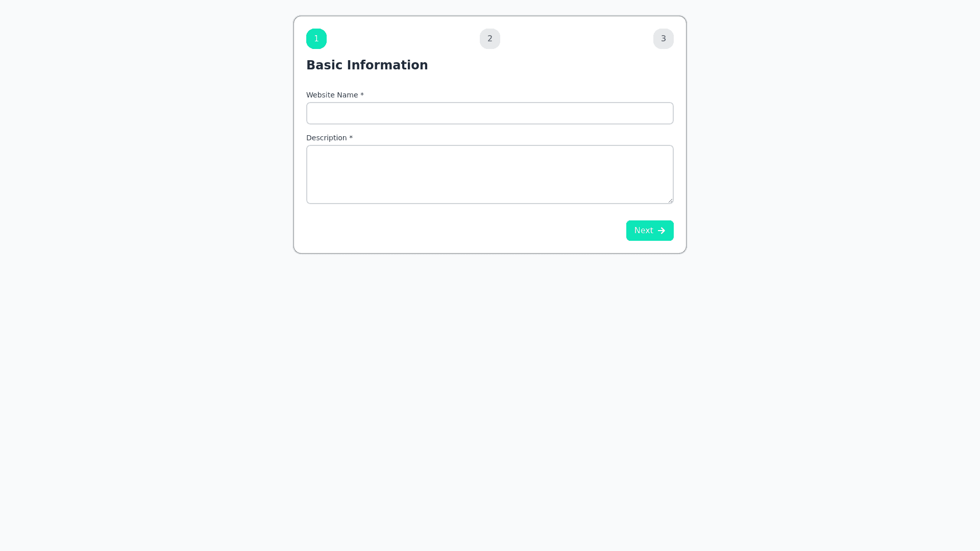Click the step 1 circle indicator
This screenshot has width=980, height=551.
pyautogui.click(x=316, y=39)
